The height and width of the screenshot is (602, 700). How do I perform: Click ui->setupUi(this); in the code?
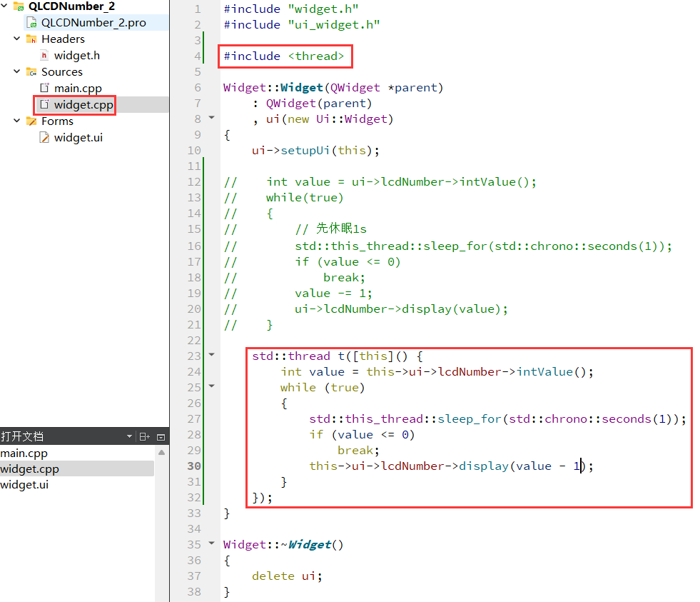pyautogui.click(x=315, y=151)
